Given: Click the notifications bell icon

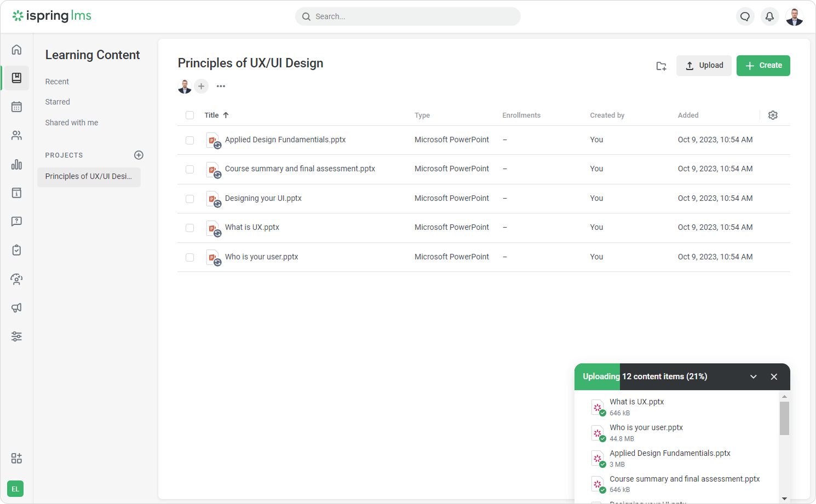Looking at the screenshot, I should 769,16.
